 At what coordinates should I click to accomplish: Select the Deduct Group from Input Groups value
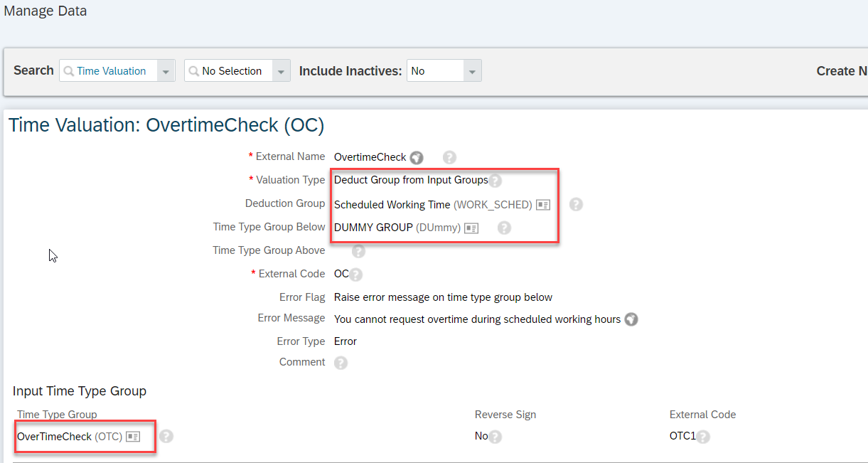click(x=411, y=180)
